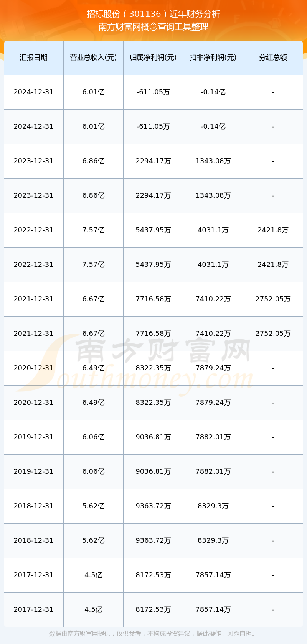Select the second 2020-12-31 date cell
The width and height of the screenshot is (307, 644).
pyautogui.click(x=34, y=402)
